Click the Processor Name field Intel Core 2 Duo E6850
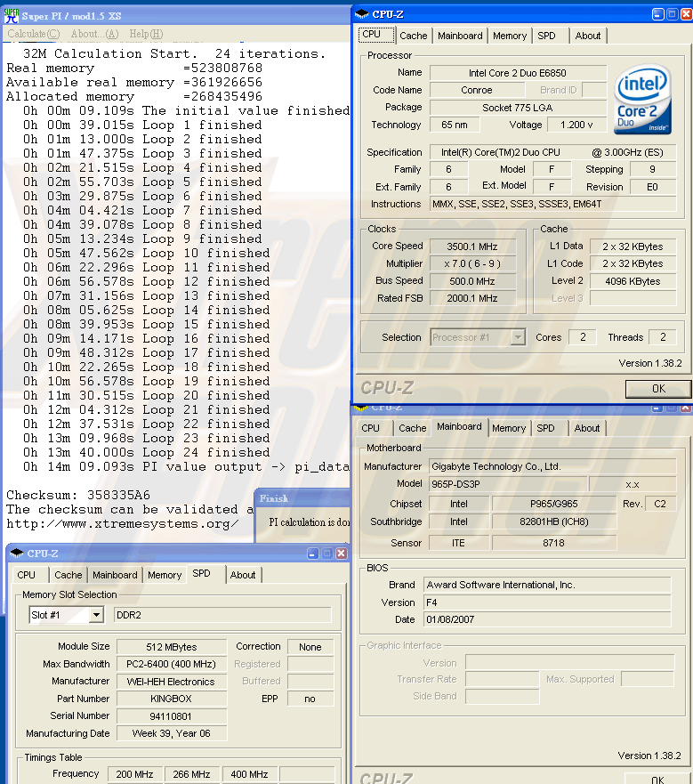Image resolution: width=693 pixels, height=784 pixels. click(518, 73)
